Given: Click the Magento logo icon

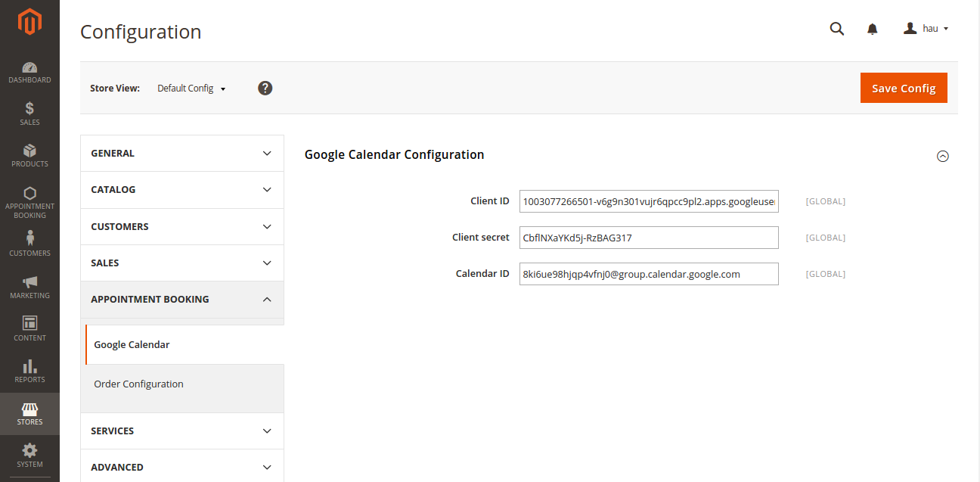Looking at the screenshot, I should tap(29, 23).
